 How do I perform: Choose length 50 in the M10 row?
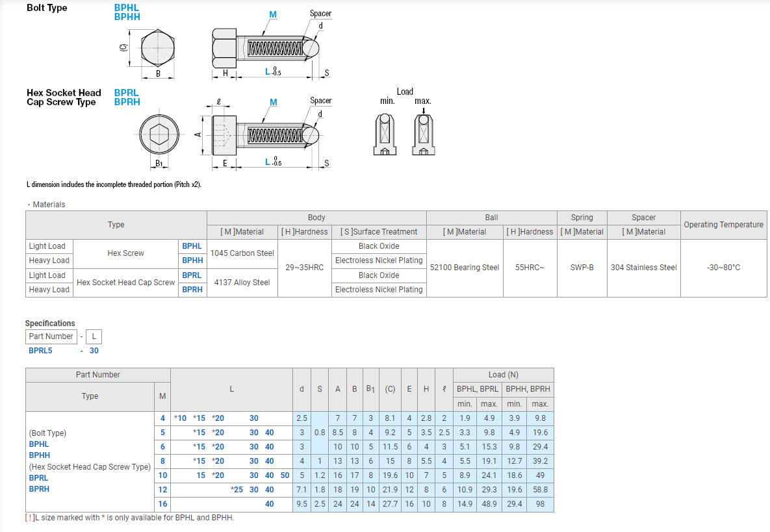click(x=285, y=475)
